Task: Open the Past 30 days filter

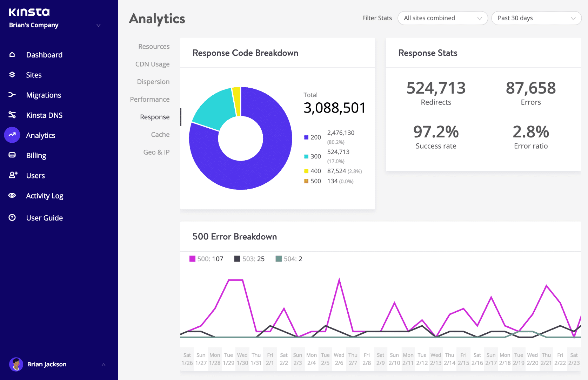Action: pos(536,18)
